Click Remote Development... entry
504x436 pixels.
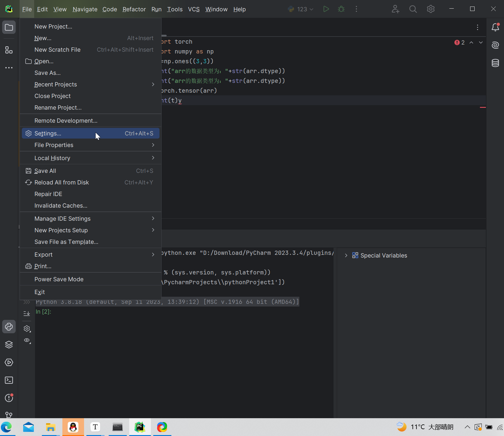(x=91, y=121)
